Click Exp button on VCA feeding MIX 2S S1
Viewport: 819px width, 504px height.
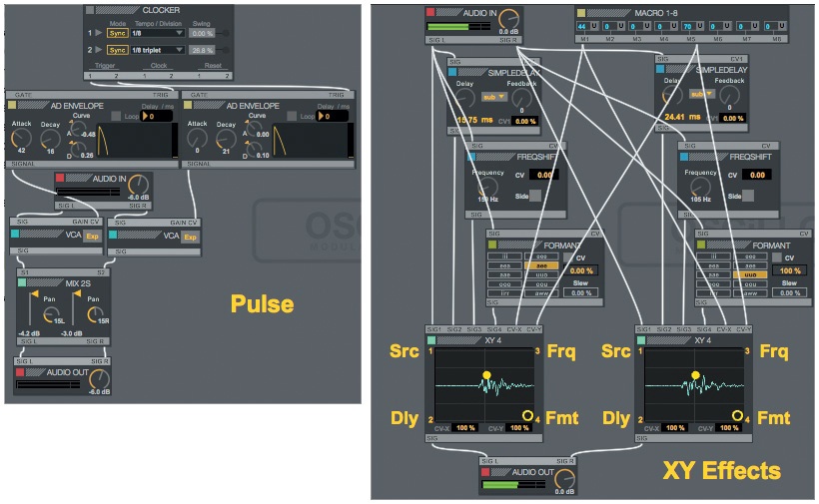click(x=93, y=237)
